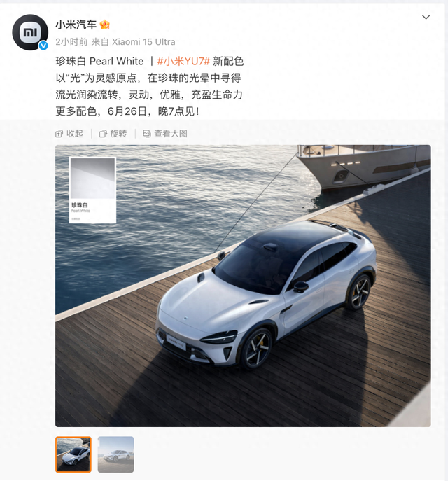Click the rotate icon beside 旋转
This screenshot has height=481, width=448.
coord(103,134)
